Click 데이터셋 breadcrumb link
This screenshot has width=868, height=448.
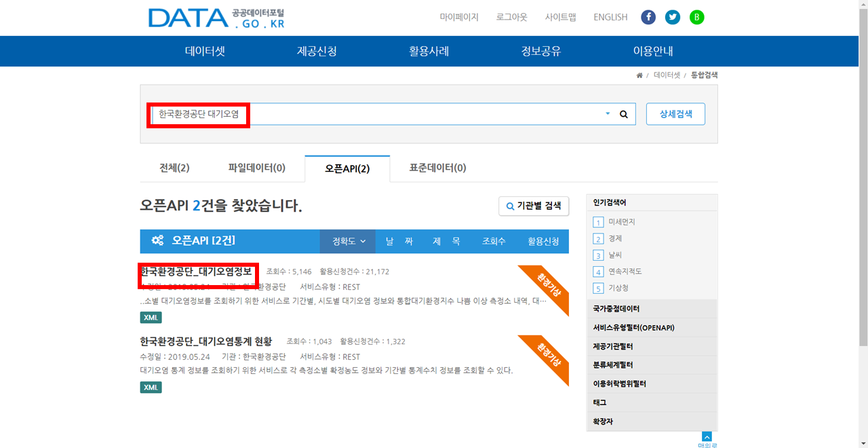coord(667,75)
